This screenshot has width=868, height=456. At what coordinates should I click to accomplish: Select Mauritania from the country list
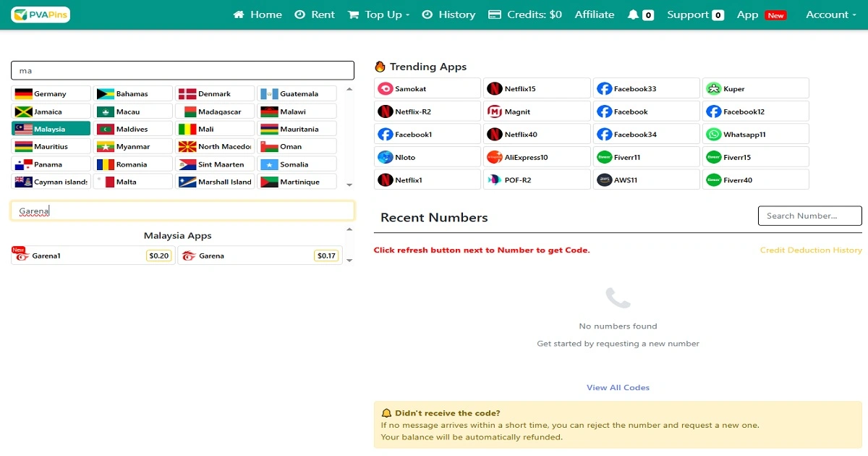[297, 129]
